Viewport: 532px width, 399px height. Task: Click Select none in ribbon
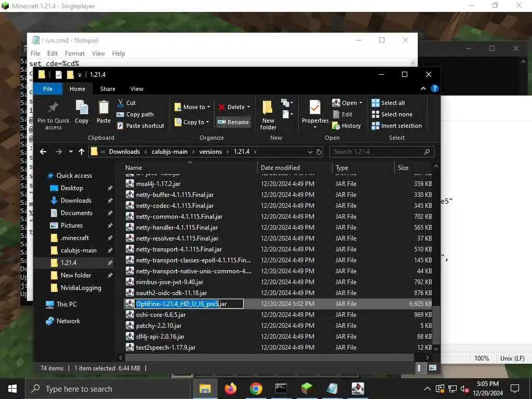pyautogui.click(x=392, y=114)
